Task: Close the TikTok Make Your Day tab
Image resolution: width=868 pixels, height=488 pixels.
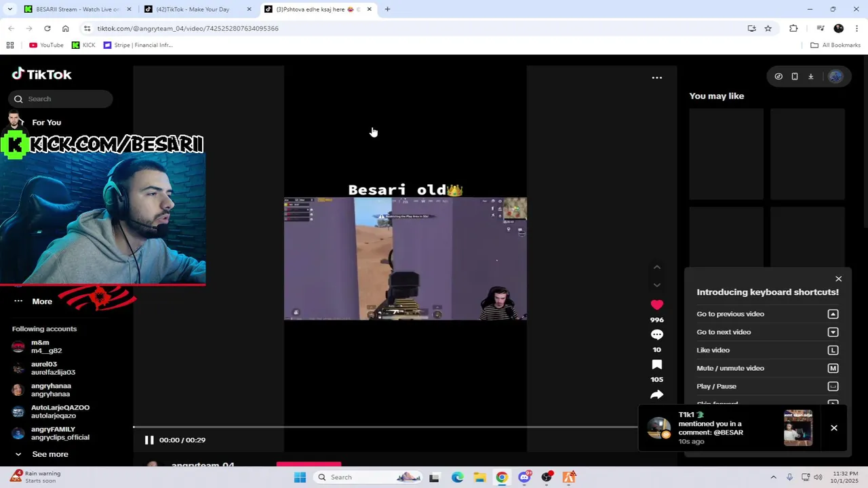Action: (249, 9)
